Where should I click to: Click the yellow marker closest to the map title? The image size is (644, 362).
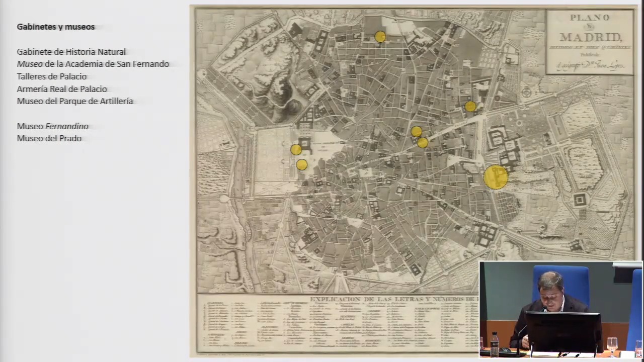[470, 107]
